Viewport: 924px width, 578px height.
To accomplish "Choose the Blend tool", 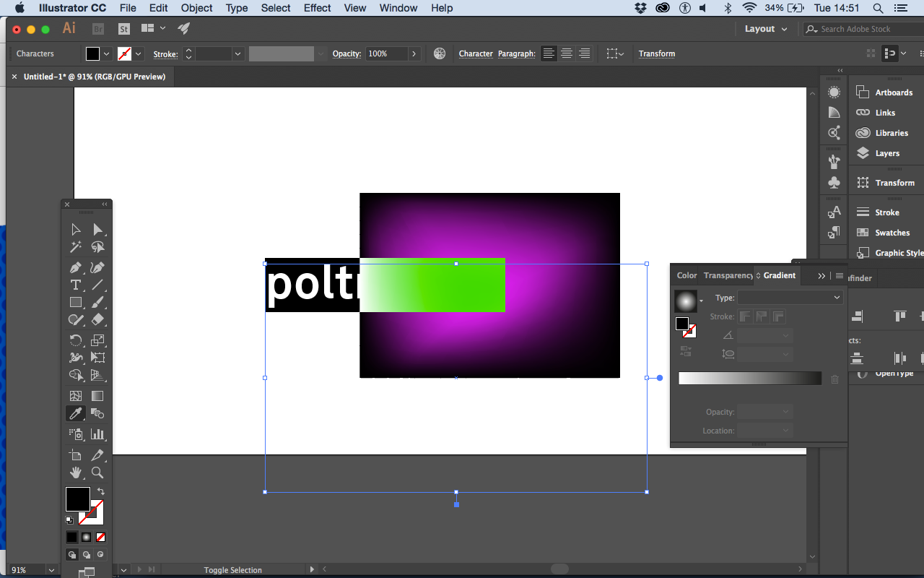I will pyautogui.click(x=97, y=413).
